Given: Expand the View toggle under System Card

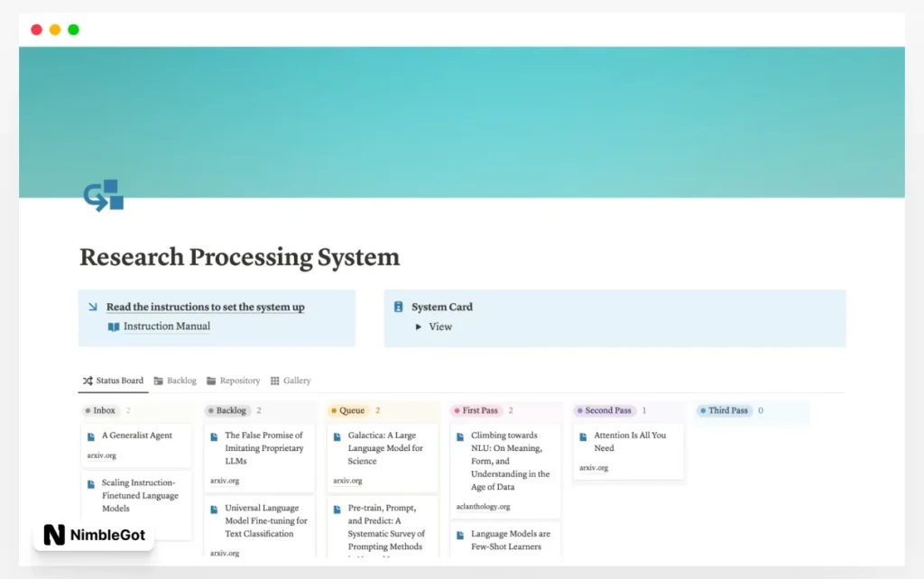Looking at the screenshot, I should click(419, 326).
